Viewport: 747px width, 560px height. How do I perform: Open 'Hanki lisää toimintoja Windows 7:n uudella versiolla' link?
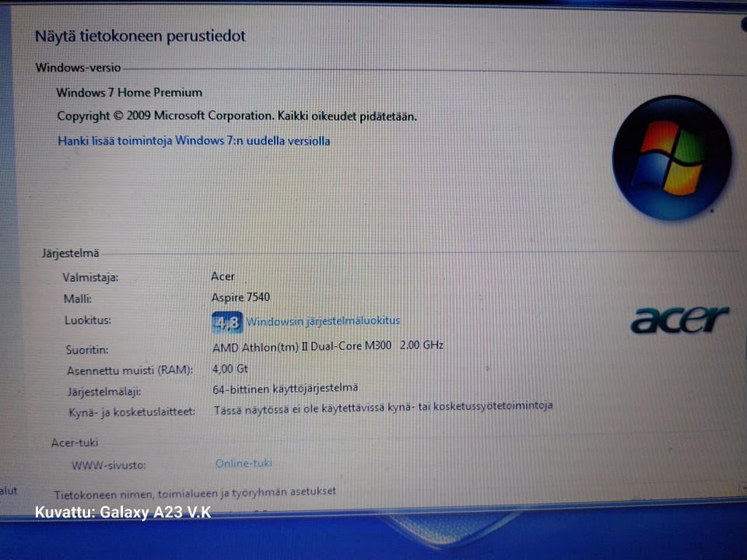(x=194, y=141)
